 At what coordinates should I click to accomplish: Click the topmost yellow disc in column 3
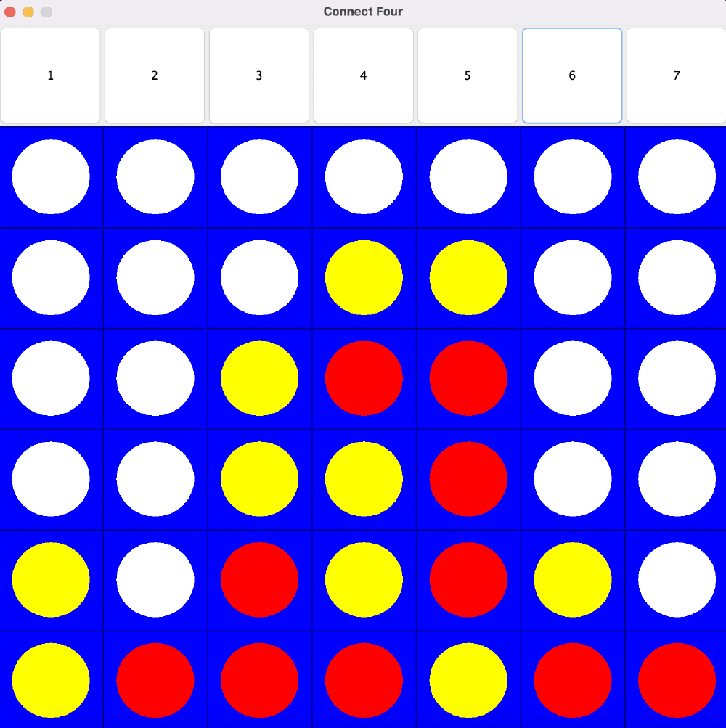tap(259, 378)
